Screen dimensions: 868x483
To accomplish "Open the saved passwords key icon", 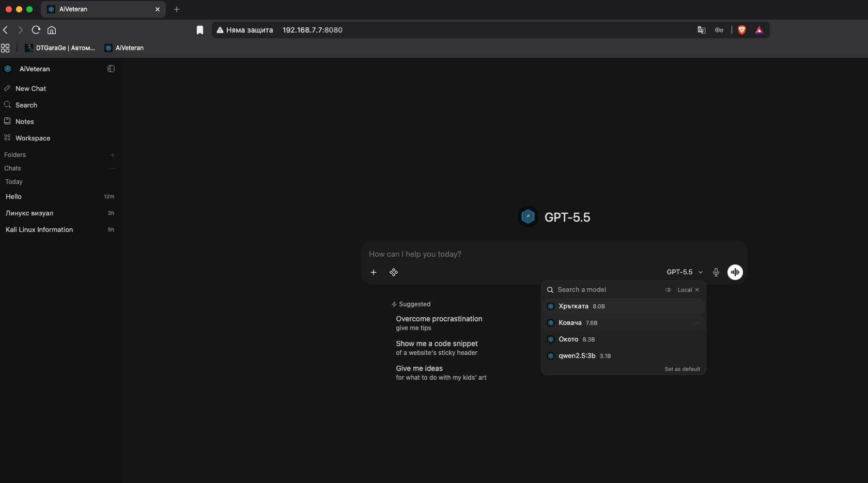I will (x=719, y=30).
